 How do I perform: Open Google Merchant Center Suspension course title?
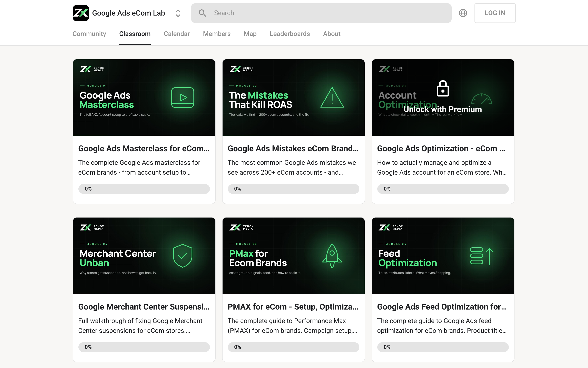click(144, 307)
